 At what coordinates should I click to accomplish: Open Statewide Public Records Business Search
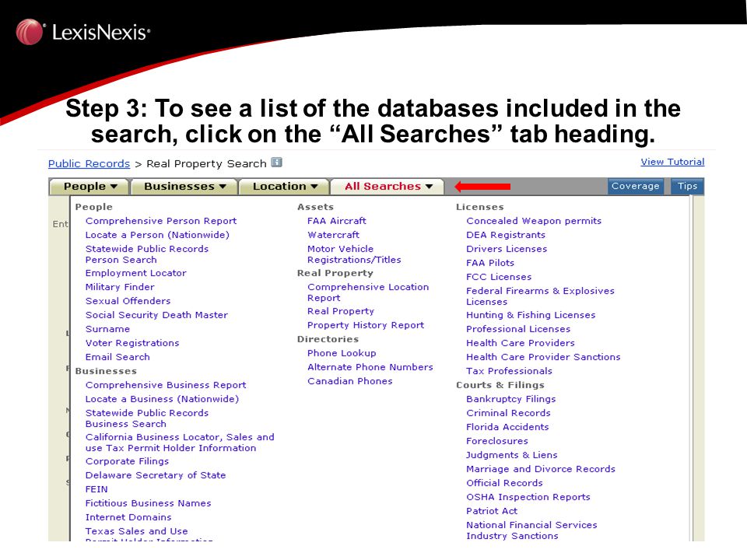[x=147, y=418]
